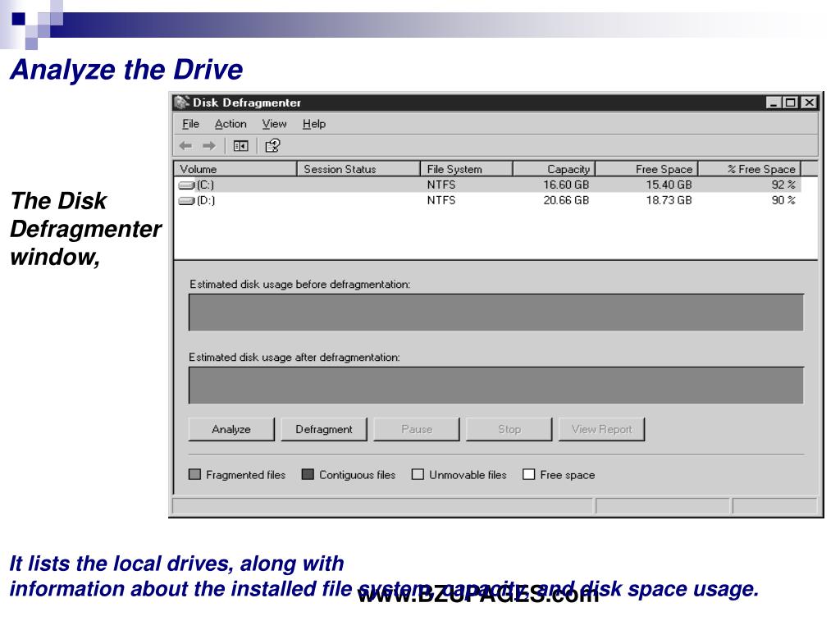Open the Help menu
This screenshot has width=840, height=630.
314,124
